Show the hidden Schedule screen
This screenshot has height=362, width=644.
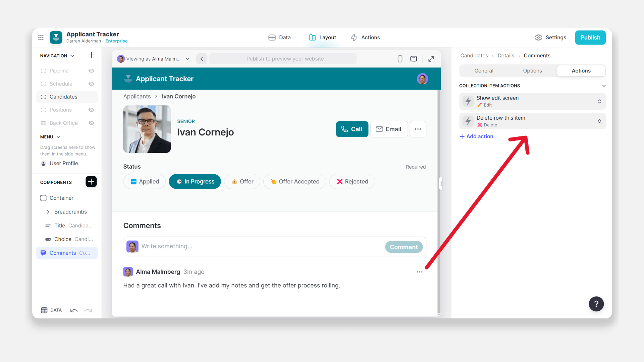click(x=91, y=84)
